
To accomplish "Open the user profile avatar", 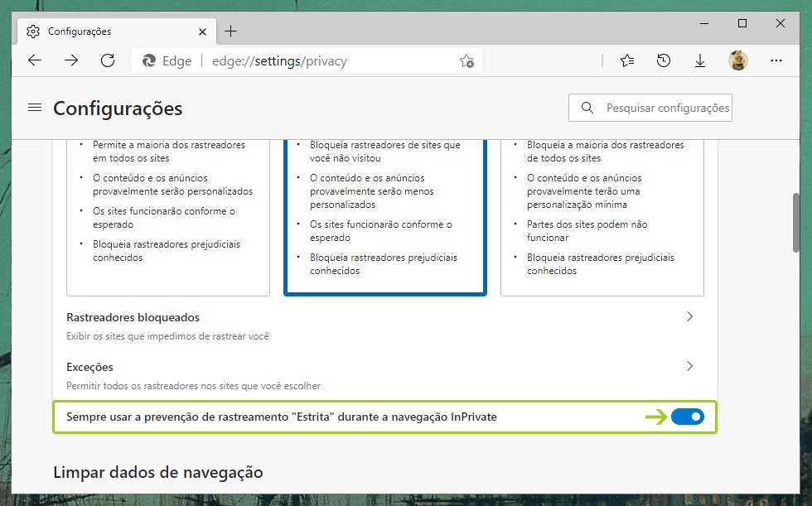I will [738, 60].
